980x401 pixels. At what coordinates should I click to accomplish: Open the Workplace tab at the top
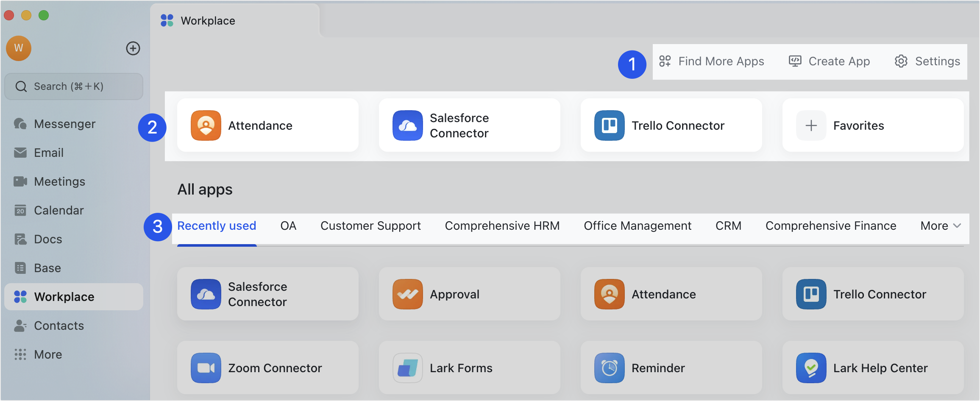pos(208,20)
